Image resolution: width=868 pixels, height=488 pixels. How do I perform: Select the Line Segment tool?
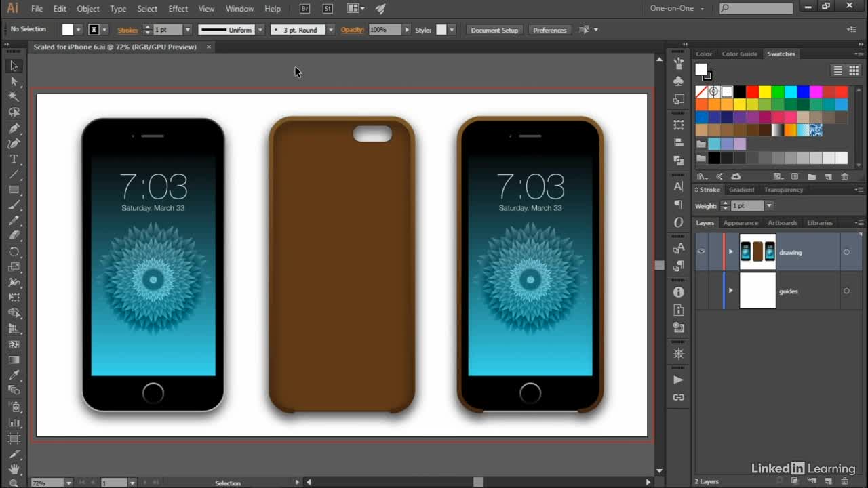(14, 175)
